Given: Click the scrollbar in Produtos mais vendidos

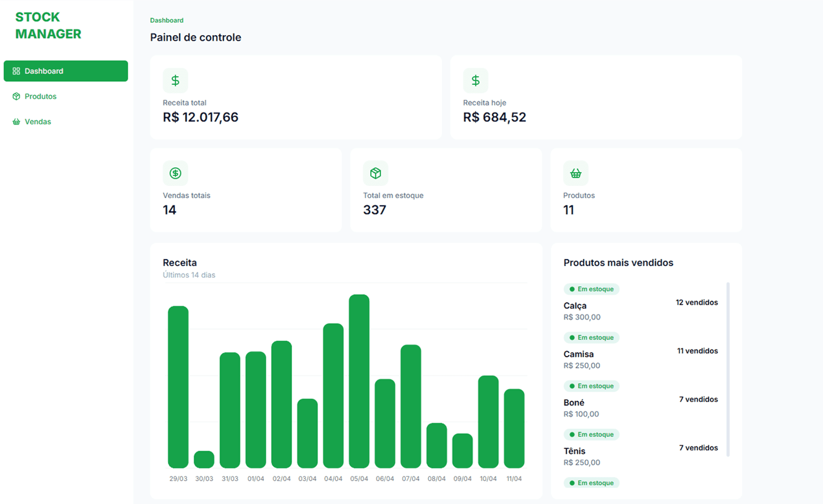Looking at the screenshot, I should 728,369.
